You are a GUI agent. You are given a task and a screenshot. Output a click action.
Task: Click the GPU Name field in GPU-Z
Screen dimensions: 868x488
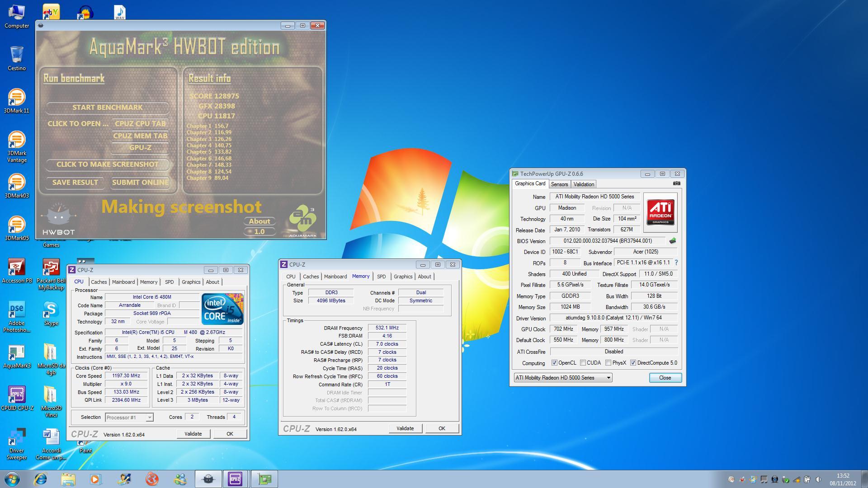[x=594, y=197]
